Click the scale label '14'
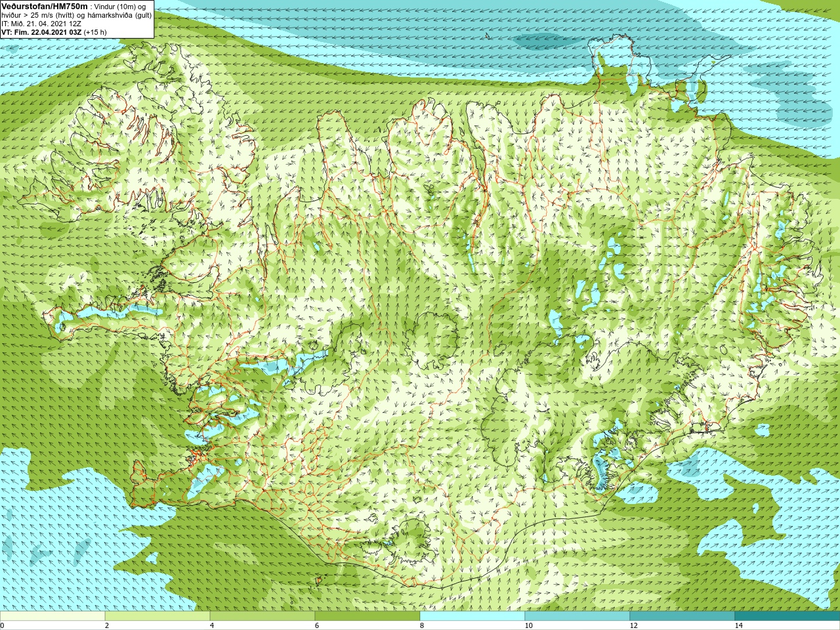The height and width of the screenshot is (630, 840). click(x=738, y=625)
